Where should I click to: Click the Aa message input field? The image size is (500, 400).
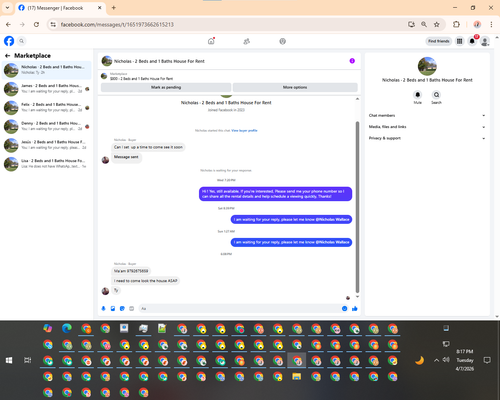click(240, 309)
